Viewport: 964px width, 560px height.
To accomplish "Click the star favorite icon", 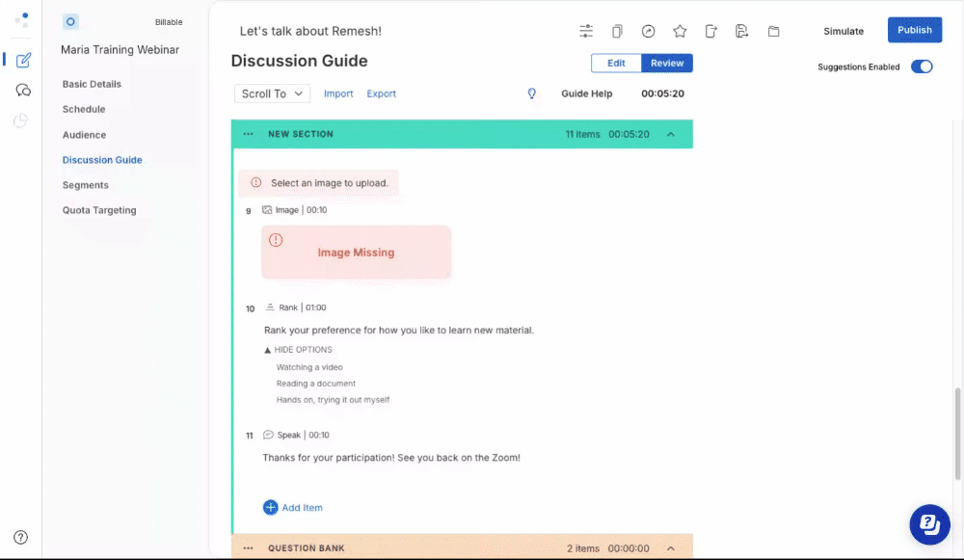I will [x=680, y=31].
